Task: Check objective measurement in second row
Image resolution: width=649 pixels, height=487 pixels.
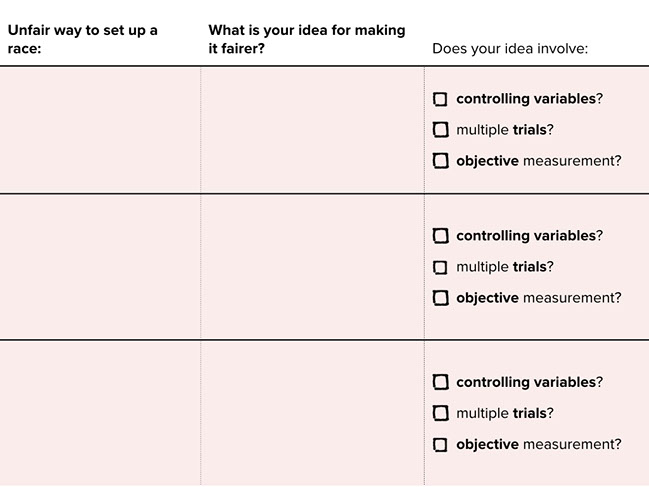Action: [440, 297]
